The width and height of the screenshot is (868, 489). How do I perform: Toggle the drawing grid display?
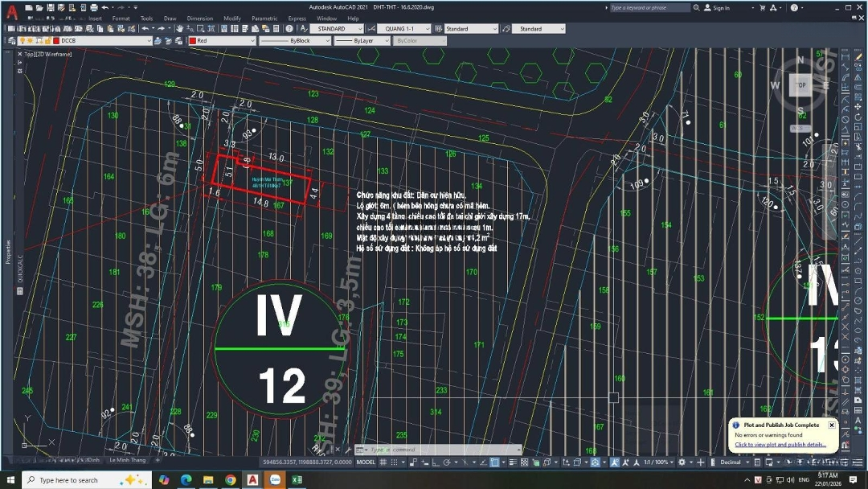coord(383,462)
